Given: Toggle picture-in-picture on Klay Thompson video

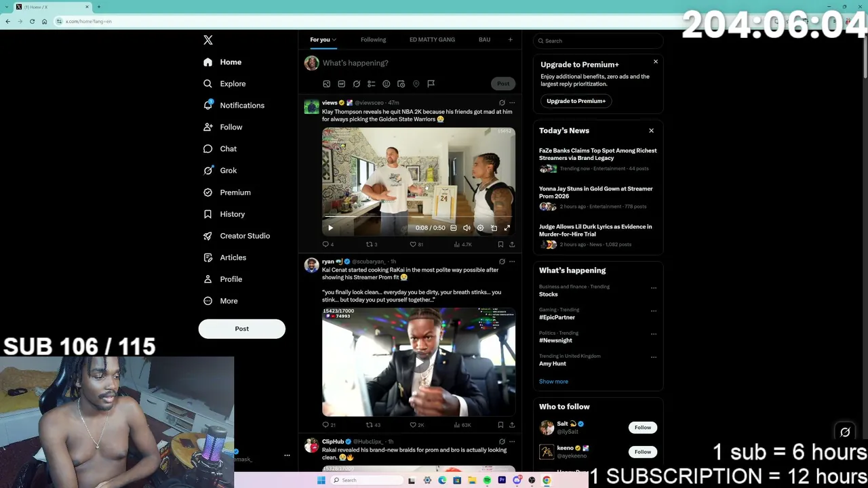Looking at the screenshot, I should point(494,228).
